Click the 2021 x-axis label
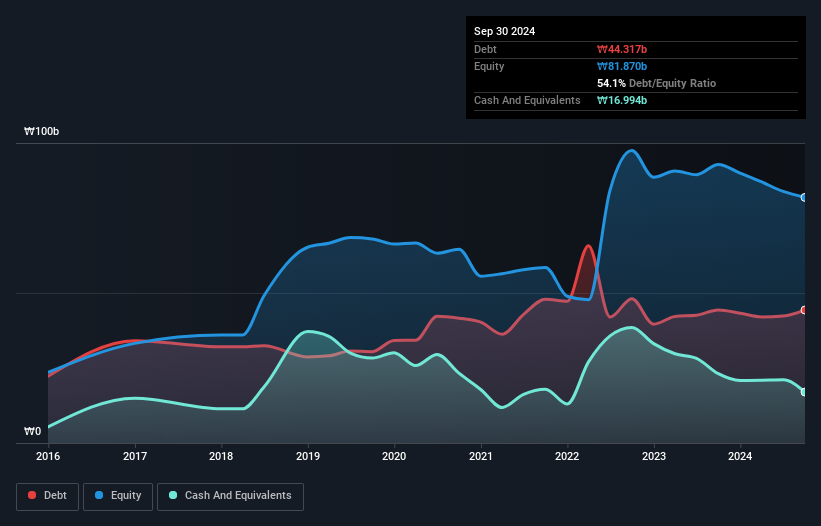 tap(481, 456)
